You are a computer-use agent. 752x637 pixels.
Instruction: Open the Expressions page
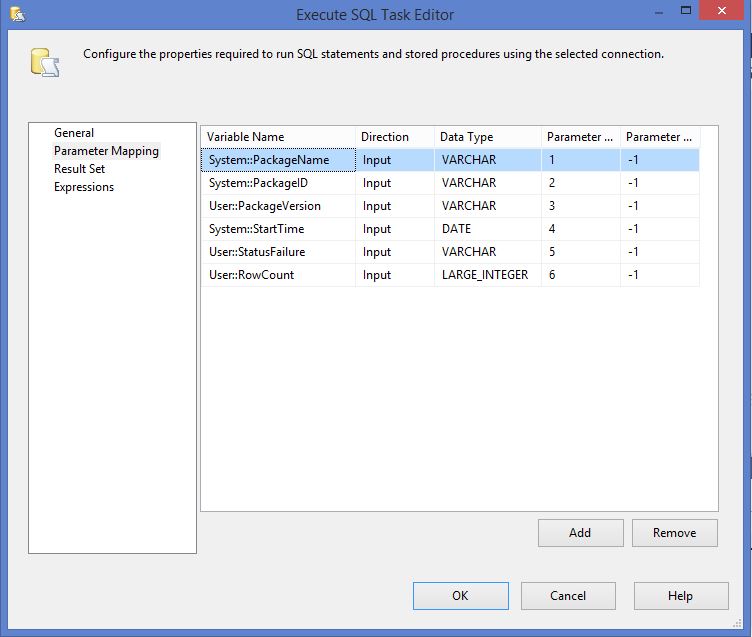point(84,187)
